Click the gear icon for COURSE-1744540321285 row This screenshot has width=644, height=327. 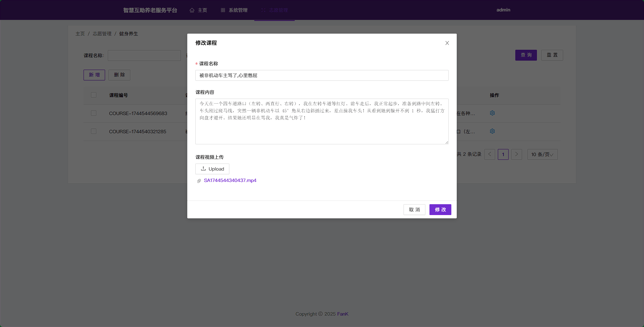pyautogui.click(x=492, y=131)
